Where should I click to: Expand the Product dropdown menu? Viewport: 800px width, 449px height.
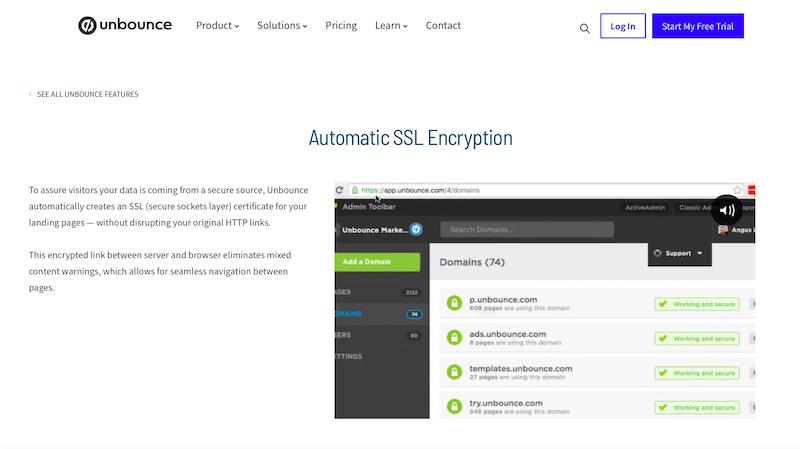[217, 26]
